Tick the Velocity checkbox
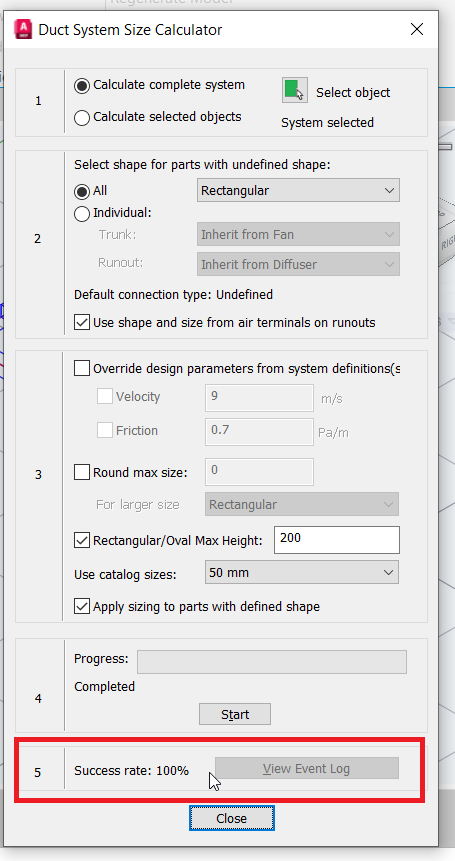 105,396
